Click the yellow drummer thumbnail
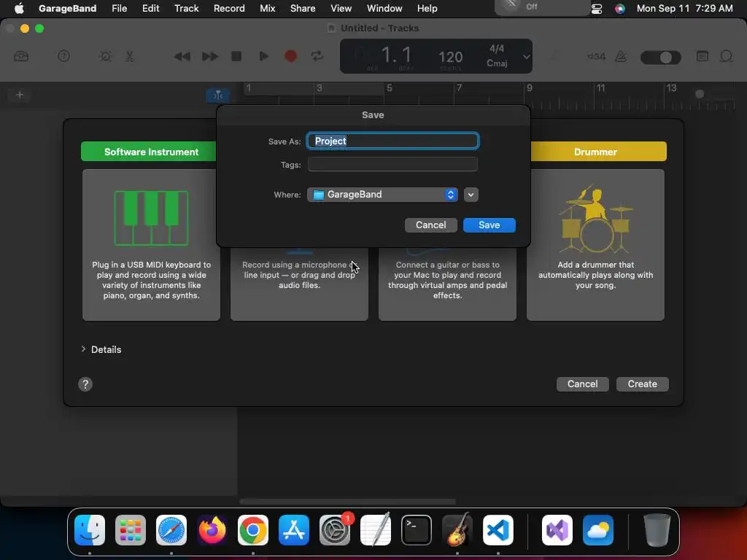Screen dimensions: 747x560 click(595, 219)
